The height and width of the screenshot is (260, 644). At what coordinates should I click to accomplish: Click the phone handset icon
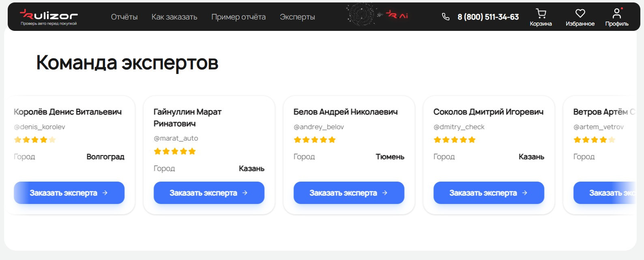point(446,17)
